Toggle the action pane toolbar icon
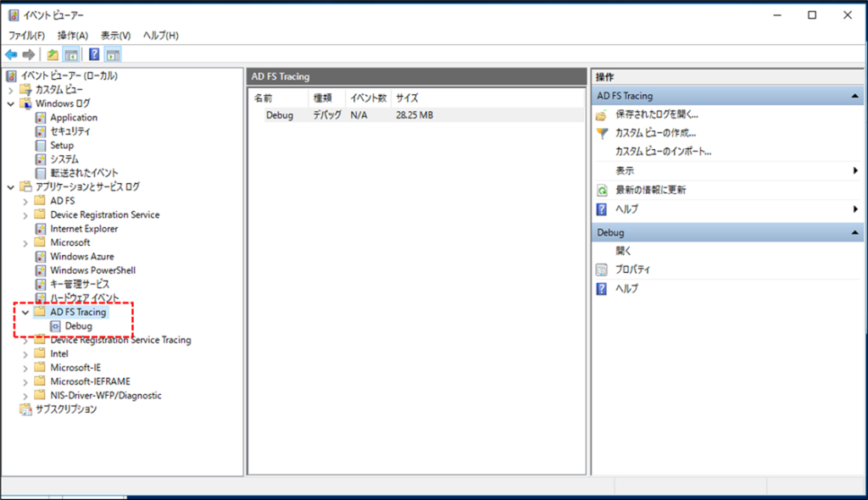868x500 pixels. tap(113, 54)
